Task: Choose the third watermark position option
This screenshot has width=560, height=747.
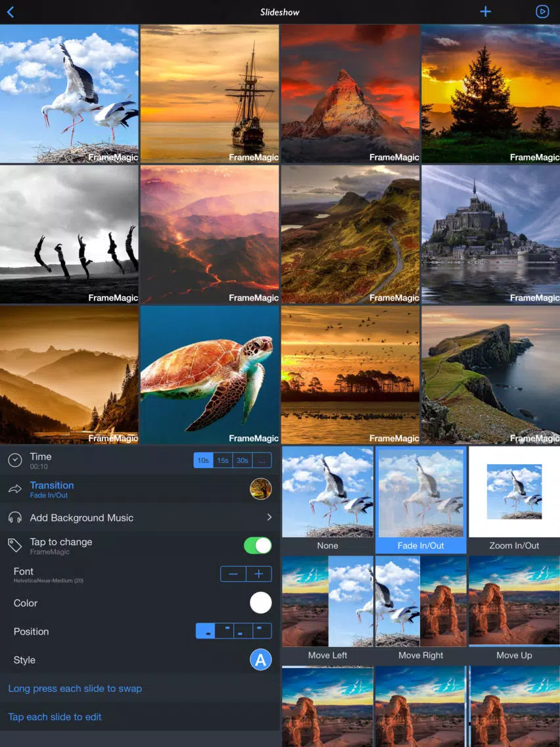Action: click(x=243, y=631)
